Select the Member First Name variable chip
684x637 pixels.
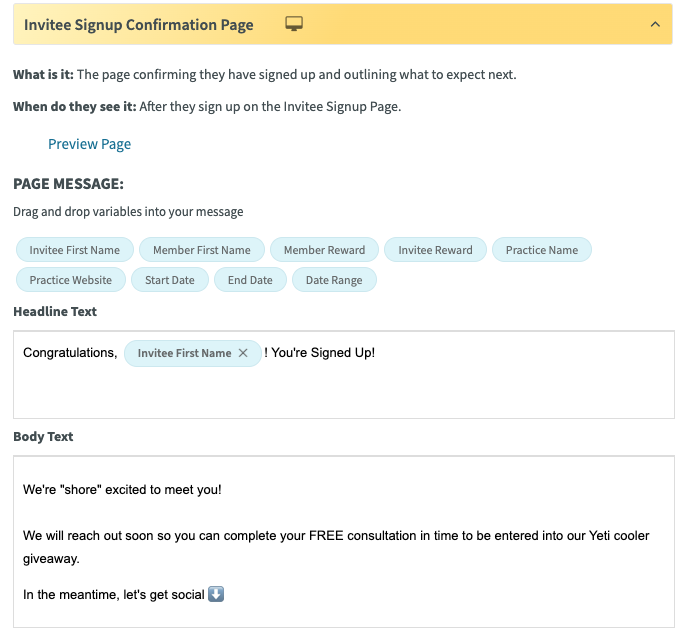[202, 250]
